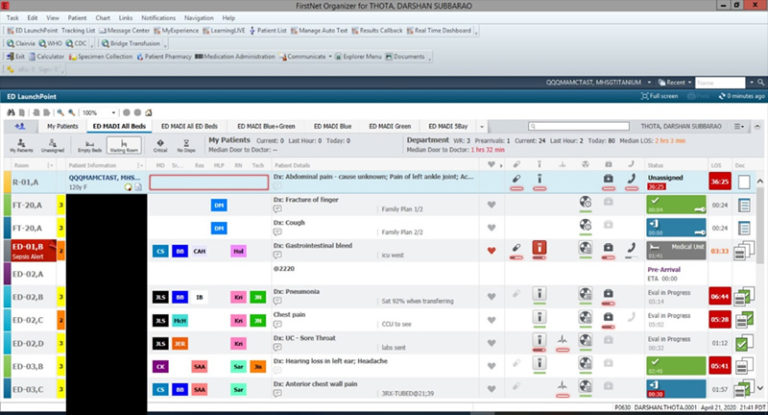
Task: Click the Add Patient icon
Action: pos(22,127)
